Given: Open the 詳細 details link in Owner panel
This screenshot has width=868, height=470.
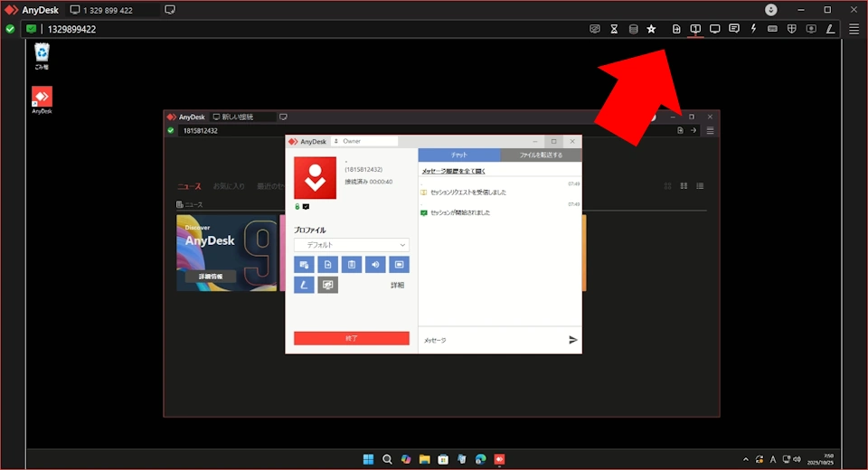Looking at the screenshot, I should [x=398, y=285].
